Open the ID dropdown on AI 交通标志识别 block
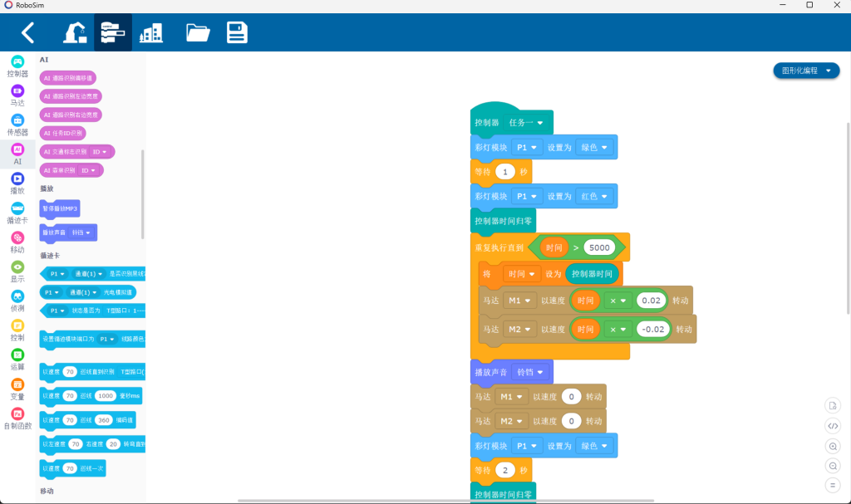The height and width of the screenshot is (504, 851). (x=100, y=152)
